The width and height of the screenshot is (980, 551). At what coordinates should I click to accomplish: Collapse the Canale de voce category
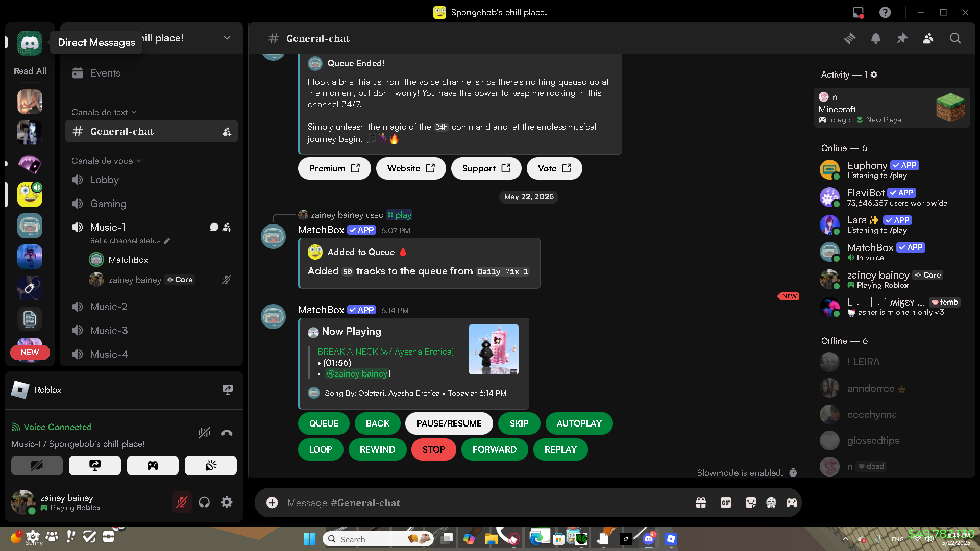tap(106, 161)
